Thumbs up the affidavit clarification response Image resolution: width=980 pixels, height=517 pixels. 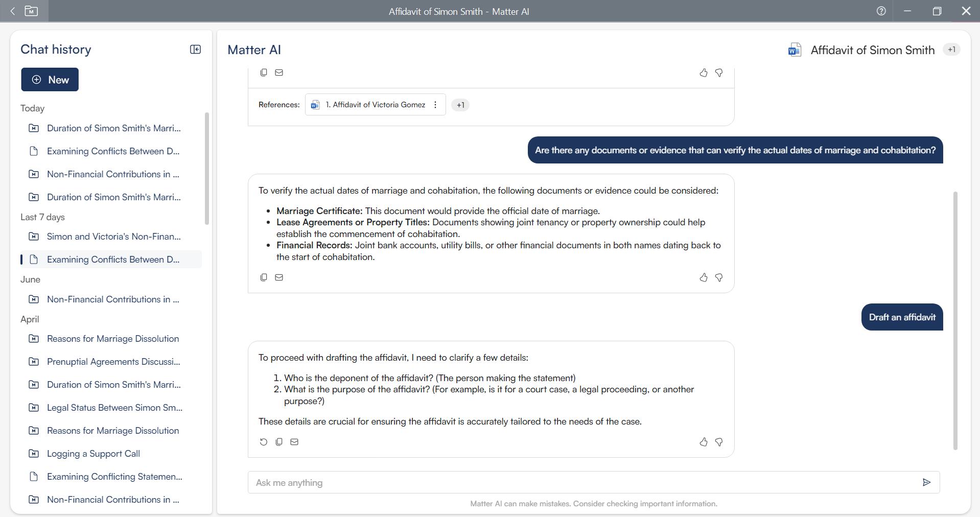(x=704, y=442)
